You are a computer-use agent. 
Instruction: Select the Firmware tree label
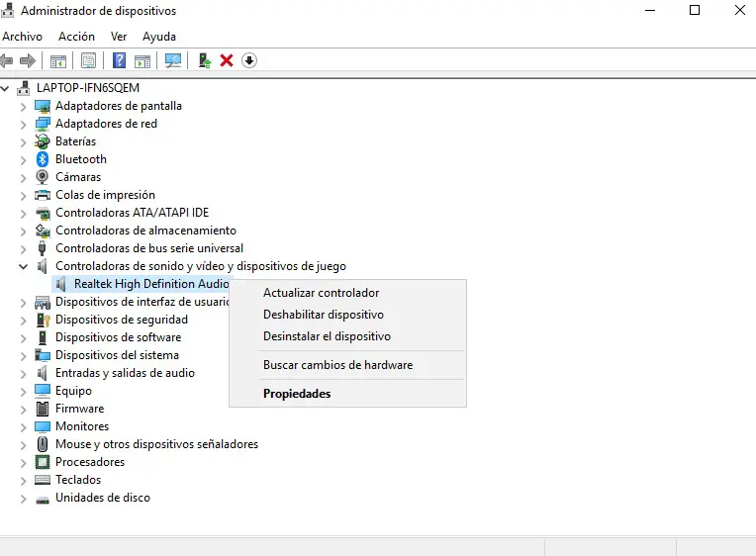pos(79,409)
